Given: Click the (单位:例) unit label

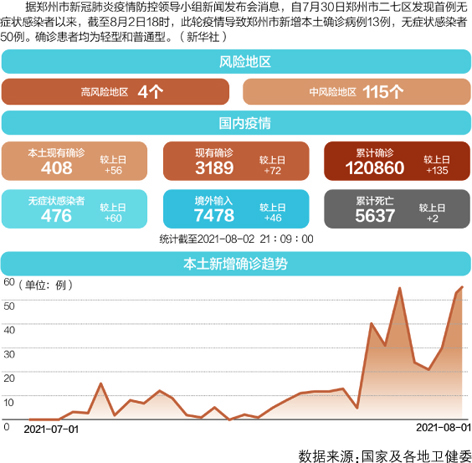Looking at the screenshot, I should (x=45, y=285).
